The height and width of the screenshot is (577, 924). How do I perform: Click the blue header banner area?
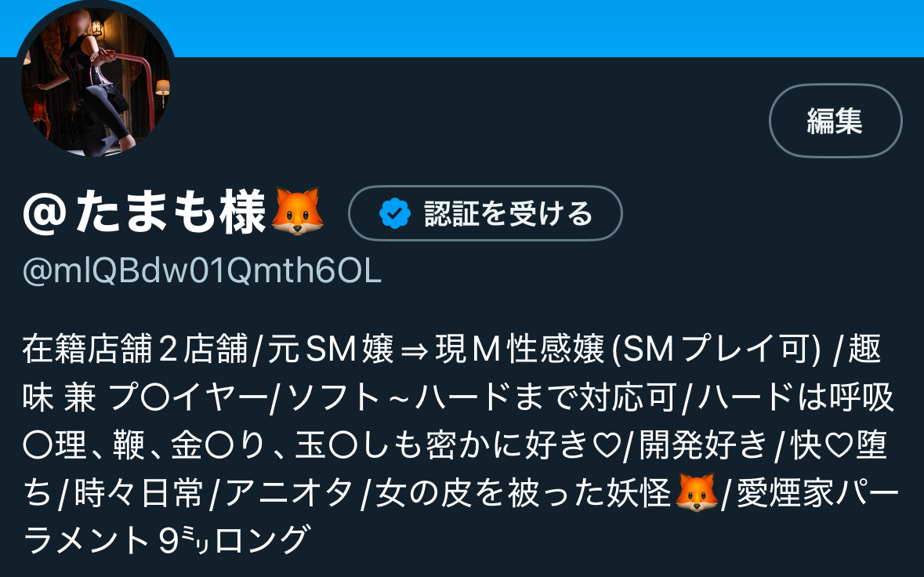548,28
